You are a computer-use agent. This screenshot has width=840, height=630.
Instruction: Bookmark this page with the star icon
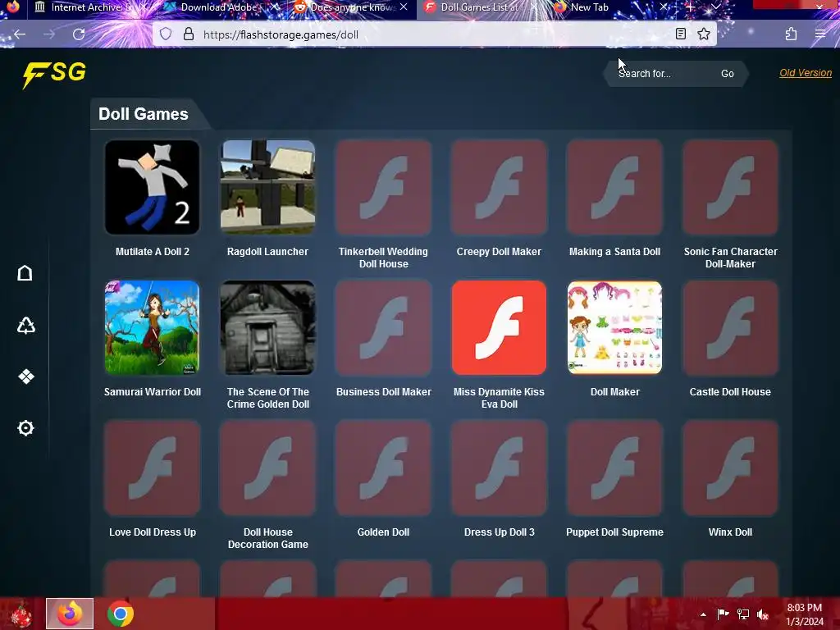[704, 34]
